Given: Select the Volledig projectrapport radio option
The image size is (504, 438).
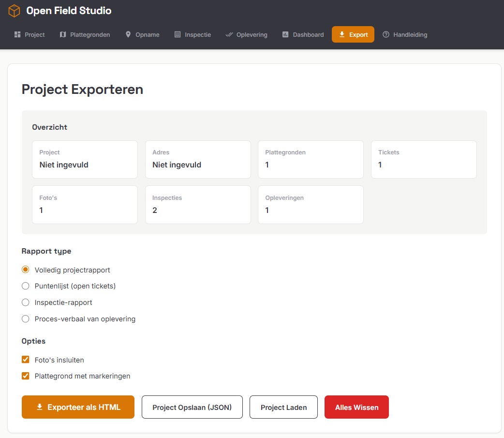Looking at the screenshot, I should point(26,270).
